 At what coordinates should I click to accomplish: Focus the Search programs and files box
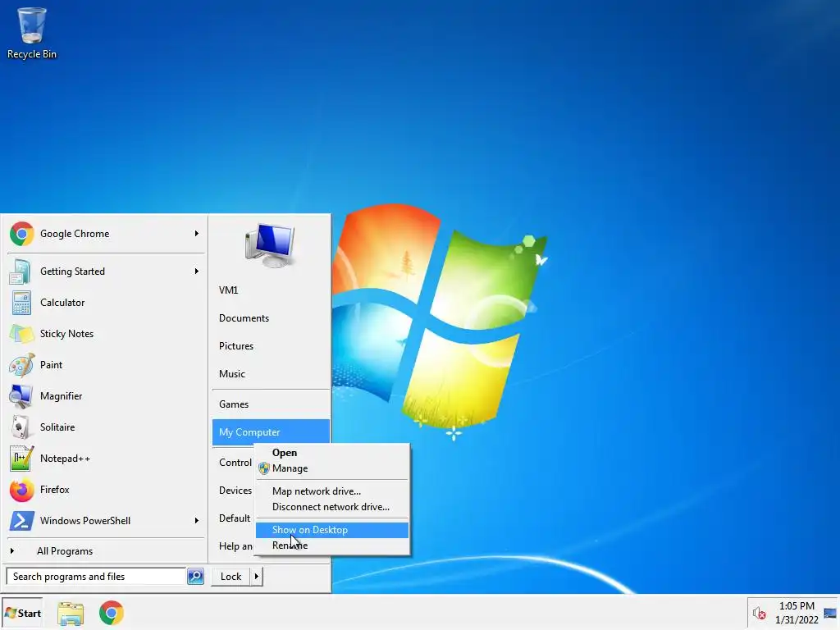click(97, 577)
